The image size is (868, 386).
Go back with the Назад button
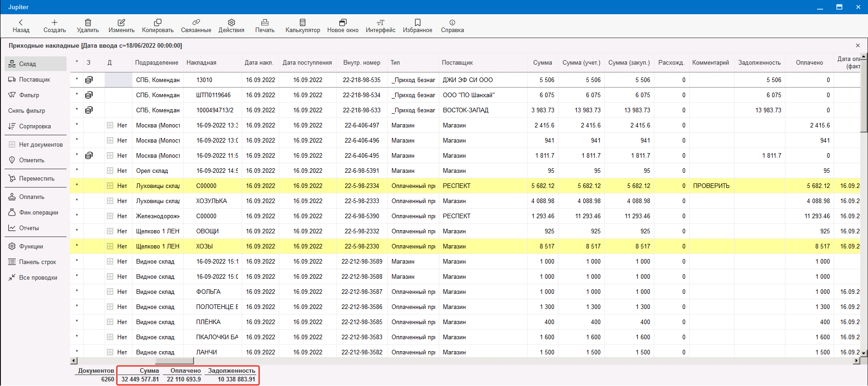click(21, 26)
